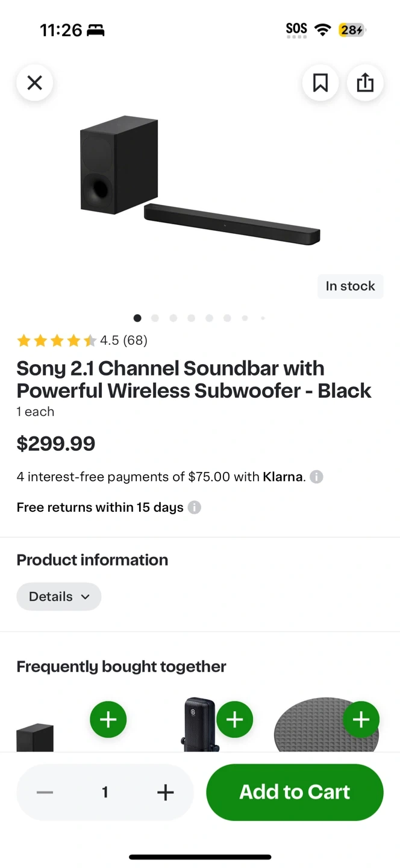Screen dimensions: 400x868
Task: Decrease quantity with minus button
Action: pyautogui.click(x=45, y=792)
